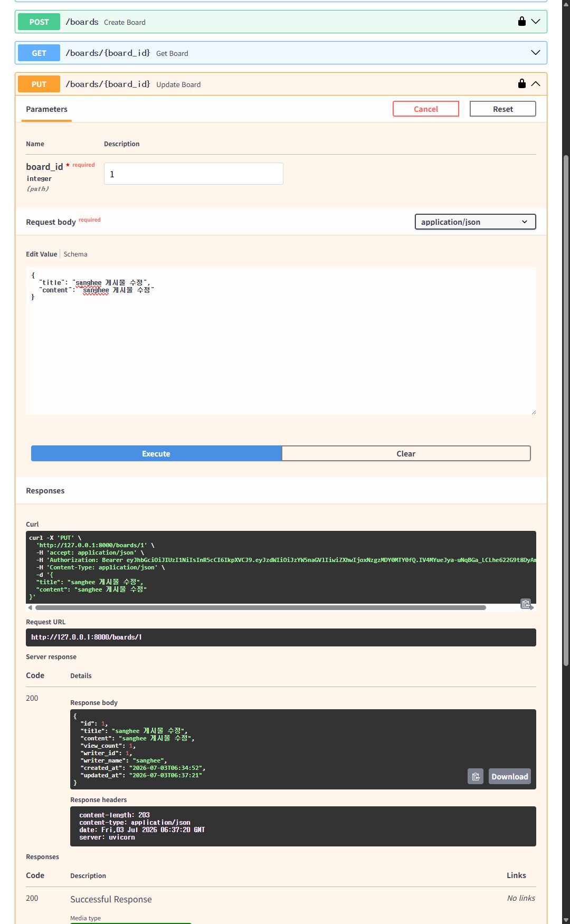Click the GET method badge
This screenshot has width=570, height=924.
[39, 53]
